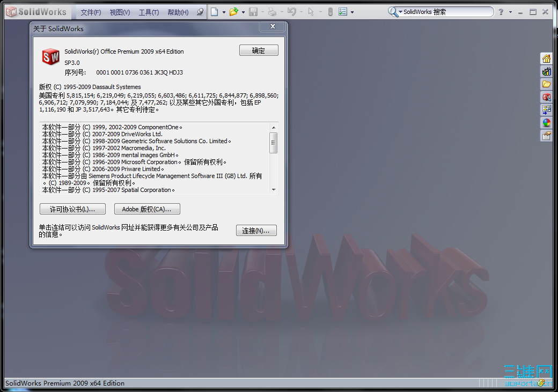Expand the New document dropdown arrow
Screen dimensions: 558x392
224,12
